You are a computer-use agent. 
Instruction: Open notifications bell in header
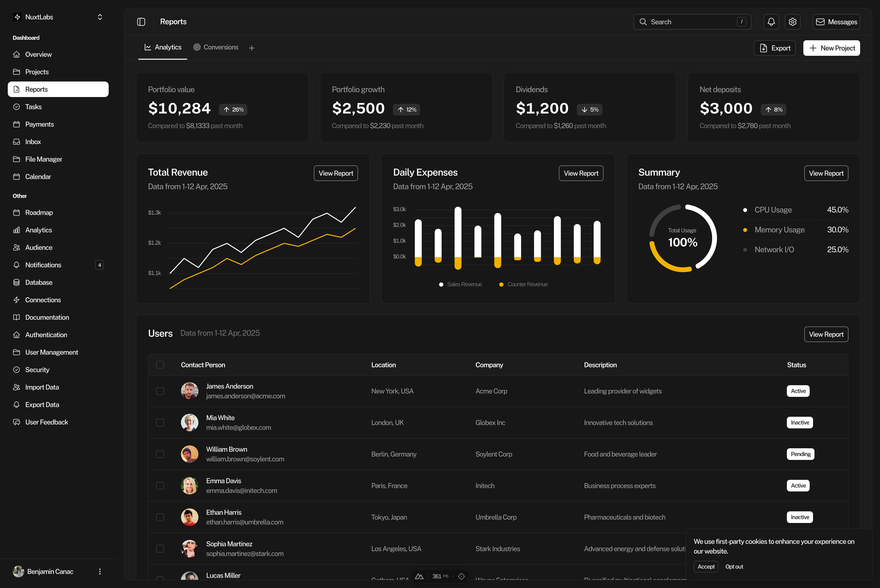pos(771,22)
